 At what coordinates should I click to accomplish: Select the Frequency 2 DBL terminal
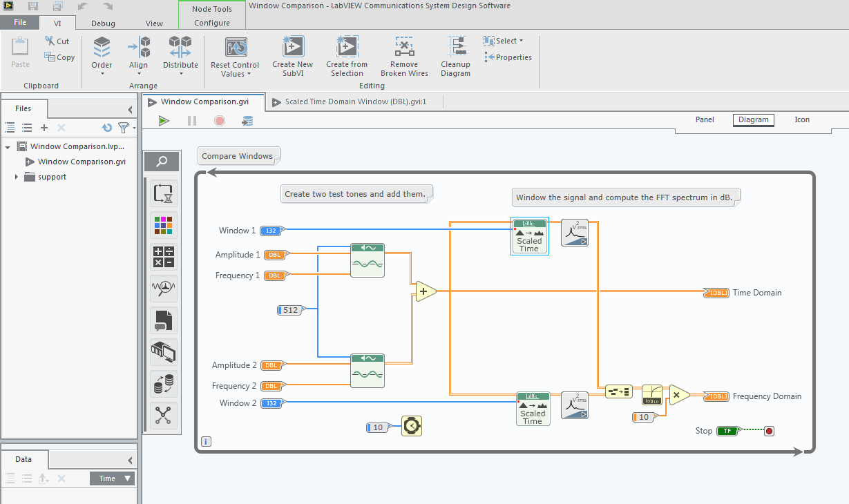[273, 386]
